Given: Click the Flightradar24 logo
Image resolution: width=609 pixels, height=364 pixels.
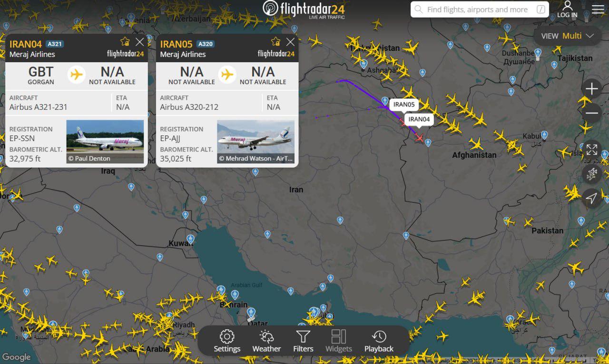Looking at the screenshot, I should (x=304, y=10).
